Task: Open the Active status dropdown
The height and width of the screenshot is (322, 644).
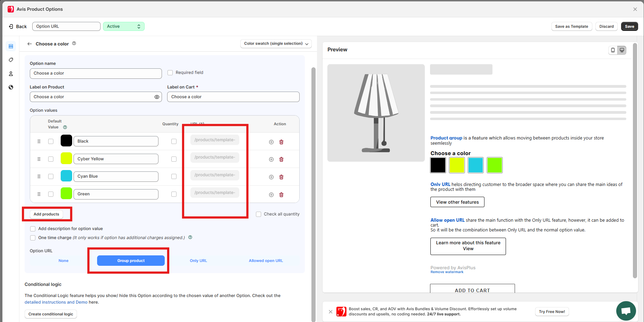Action: 123,26
